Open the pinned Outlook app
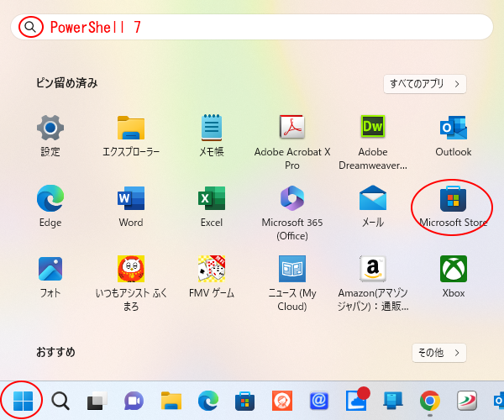The image size is (504, 420). (454, 135)
